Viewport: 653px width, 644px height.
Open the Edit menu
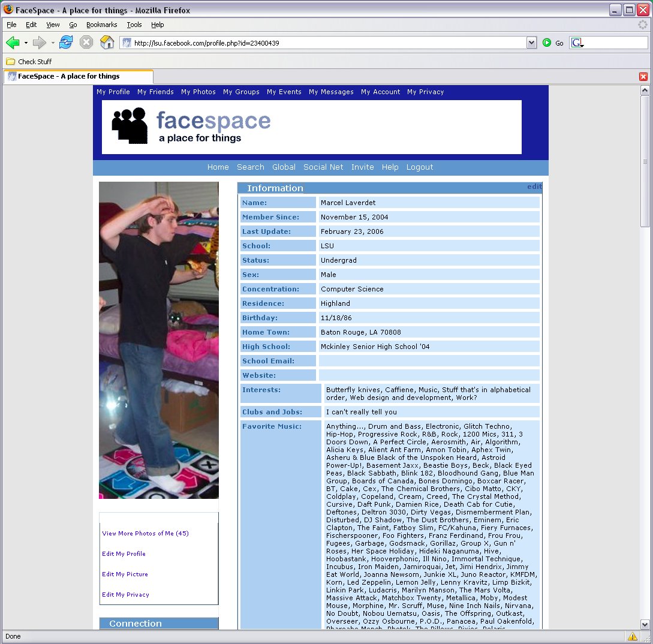(x=31, y=25)
